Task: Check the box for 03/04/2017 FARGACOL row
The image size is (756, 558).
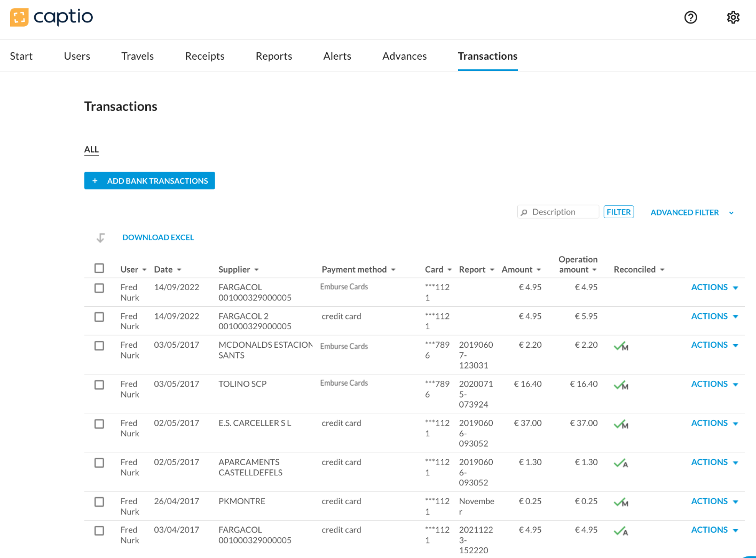Action: click(x=99, y=531)
